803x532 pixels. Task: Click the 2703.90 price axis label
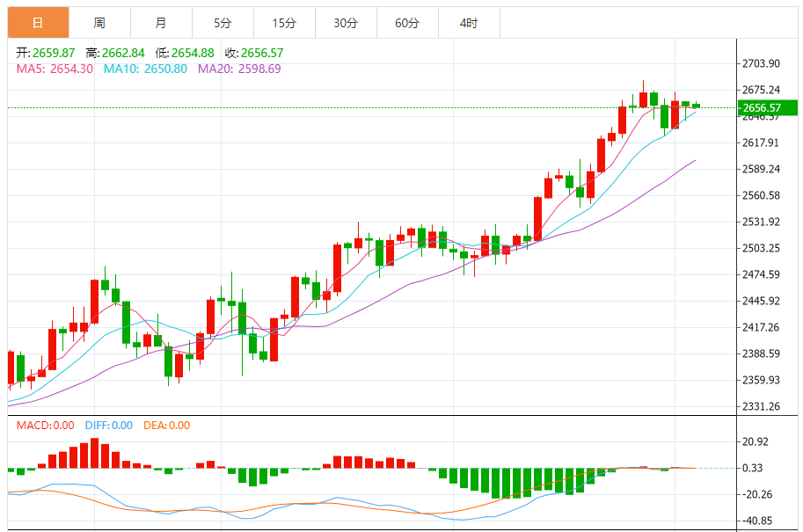pos(761,63)
